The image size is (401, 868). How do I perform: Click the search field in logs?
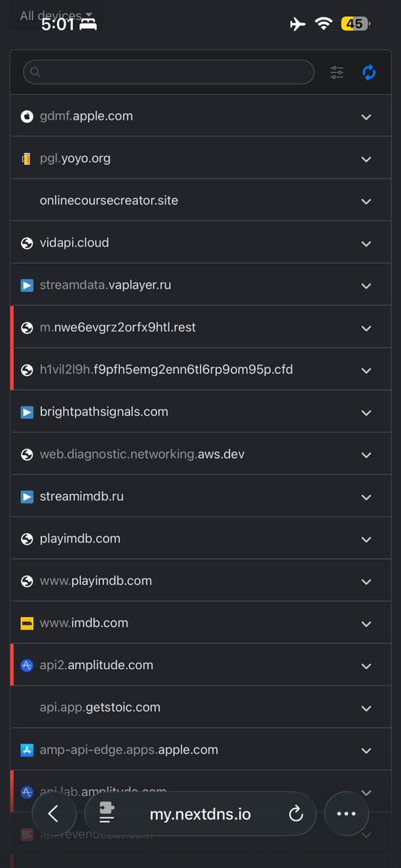pos(169,72)
